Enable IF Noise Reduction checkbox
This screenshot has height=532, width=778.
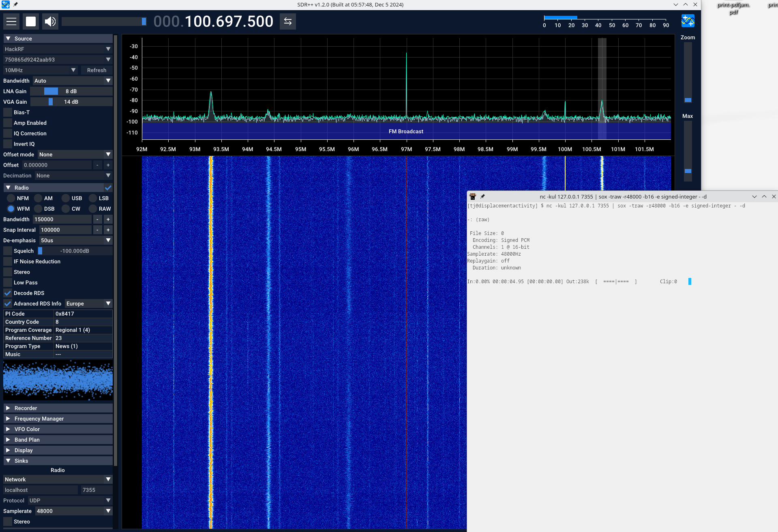coord(8,261)
